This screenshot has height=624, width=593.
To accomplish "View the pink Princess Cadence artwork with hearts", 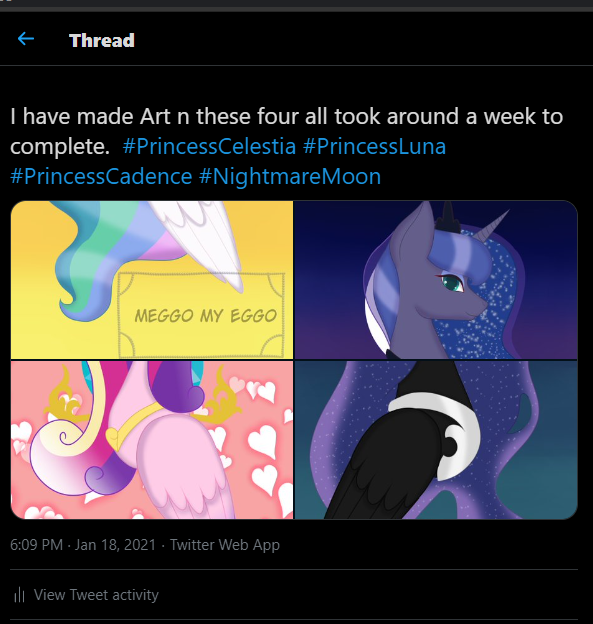I will point(152,440).
